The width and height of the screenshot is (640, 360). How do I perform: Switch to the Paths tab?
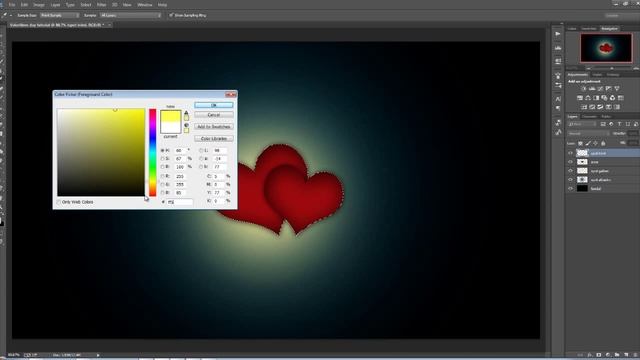coord(606,117)
